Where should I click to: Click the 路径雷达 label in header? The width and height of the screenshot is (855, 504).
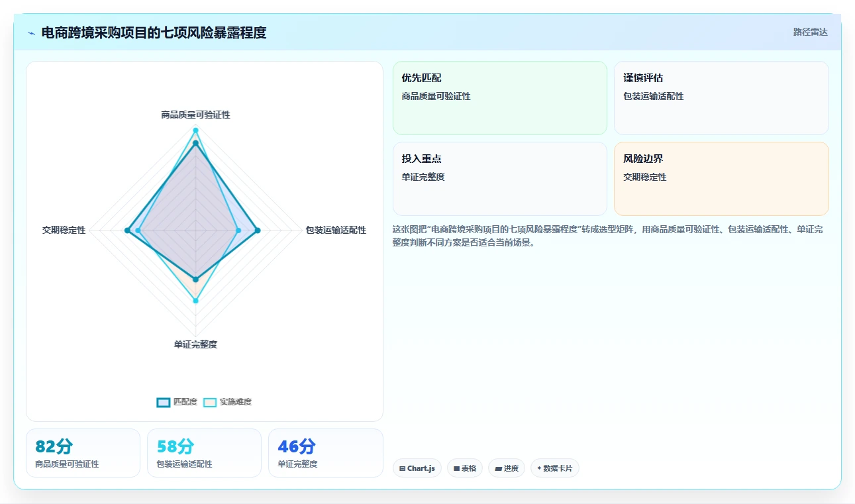click(x=810, y=32)
